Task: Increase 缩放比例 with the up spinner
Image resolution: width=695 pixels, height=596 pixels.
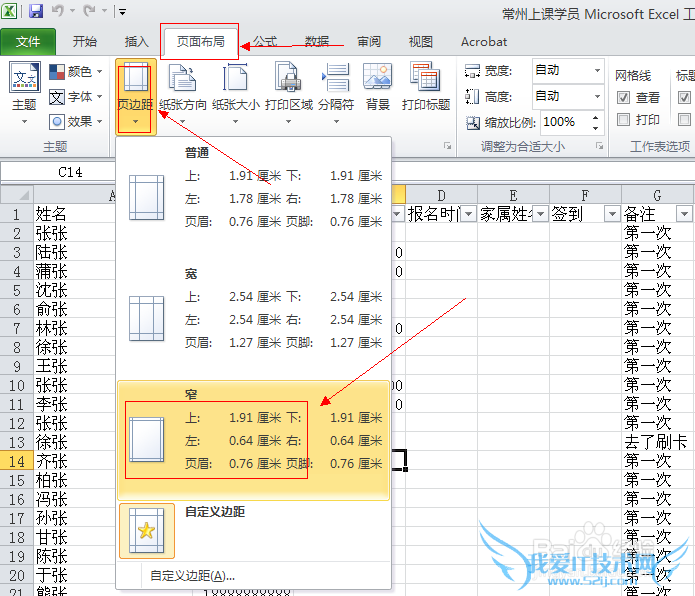Action: [x=595, y=117]
